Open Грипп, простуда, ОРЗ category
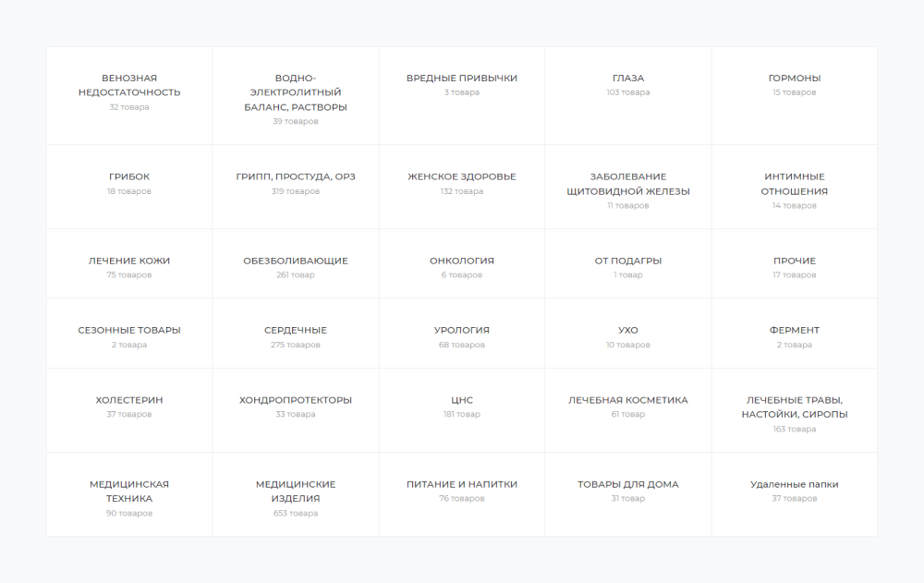Image resolution: width=924 pixels, height=583 pixels. [x=296, y=176]
